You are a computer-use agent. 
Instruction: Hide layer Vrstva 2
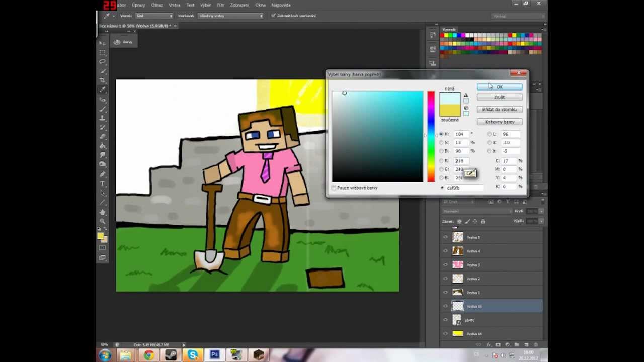(445, 279)
